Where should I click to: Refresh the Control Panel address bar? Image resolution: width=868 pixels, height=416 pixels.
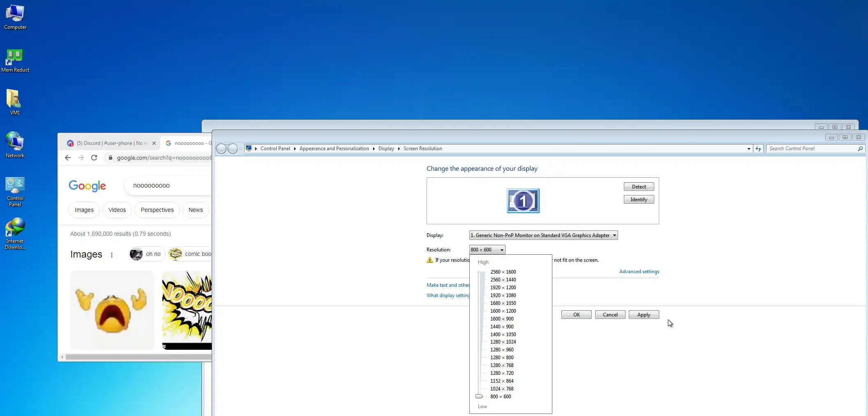pyautogui.click(x=758, y=149)
